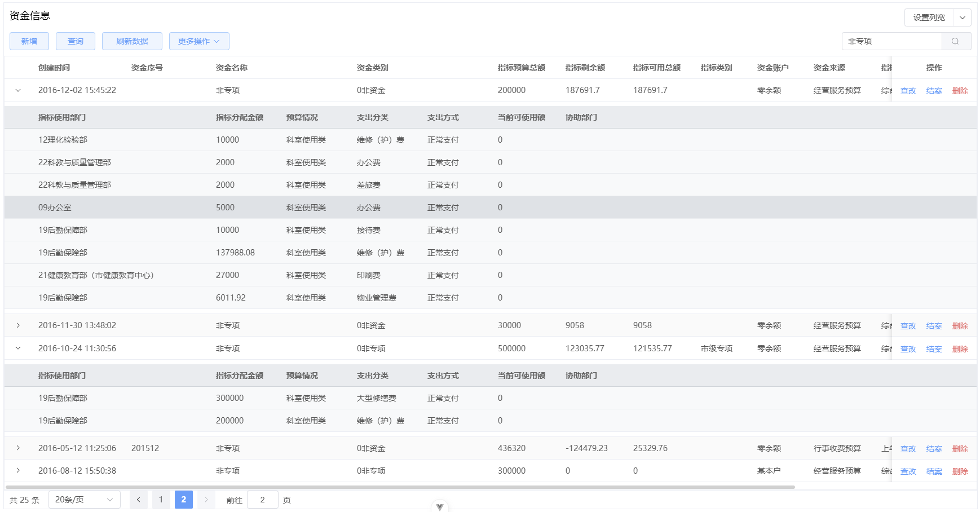Click 结案 for the 2016-11-30 record
This screenshot has height=512, width=980.
tap(934, 326)
